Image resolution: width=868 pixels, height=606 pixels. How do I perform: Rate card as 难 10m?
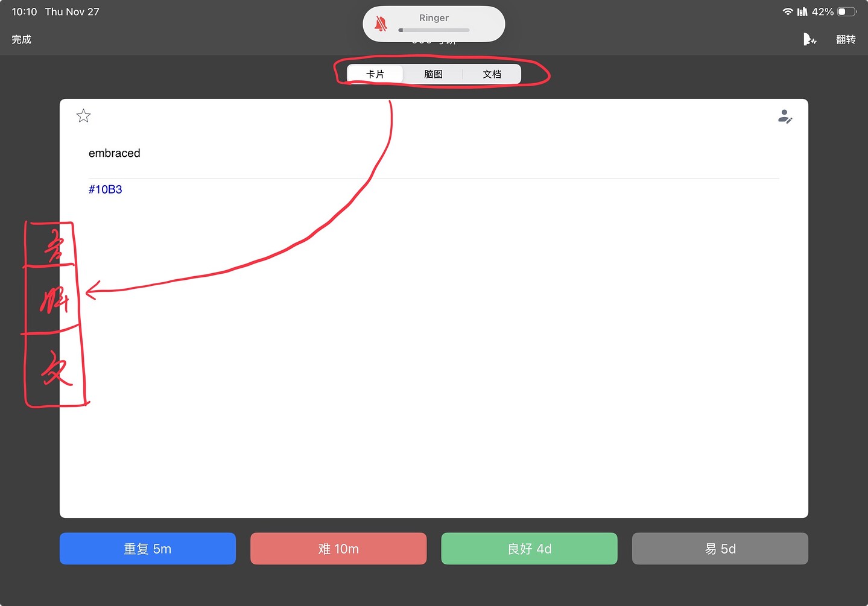pyautogui.click(x=338, y=549)
